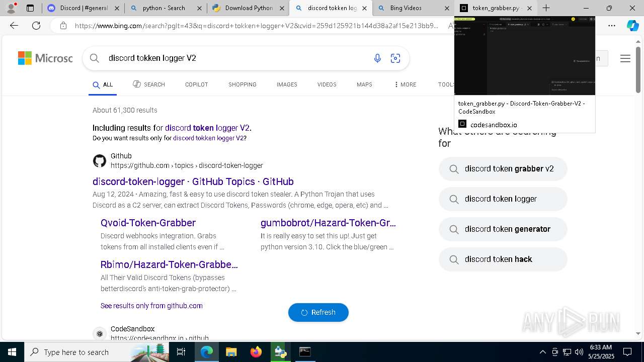Open the volume control in system tray
The height and width of the screenshot is (362, 644).
pyautogui.click(x=579, y=352)
